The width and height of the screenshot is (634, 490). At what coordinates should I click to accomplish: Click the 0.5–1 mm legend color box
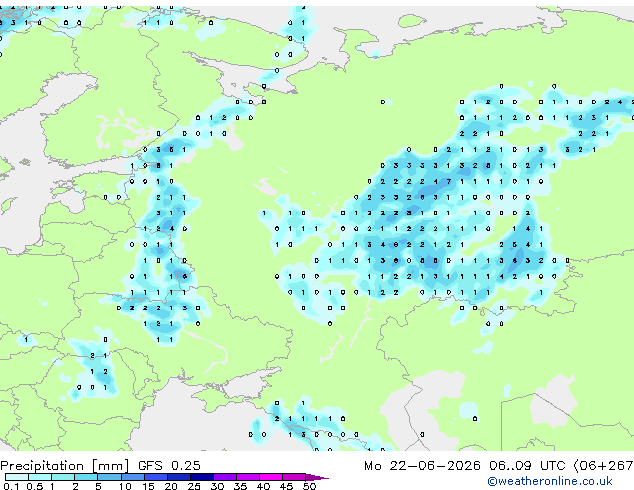point(40,477)
